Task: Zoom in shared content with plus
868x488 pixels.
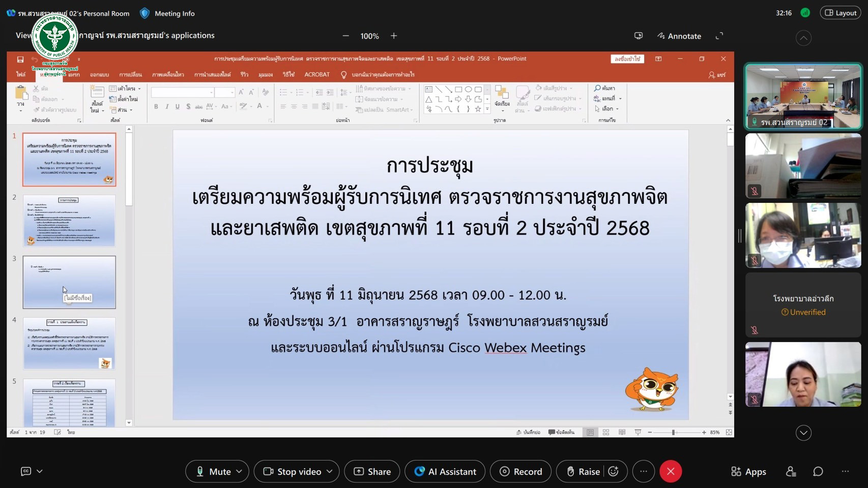Action: point(394,36)
